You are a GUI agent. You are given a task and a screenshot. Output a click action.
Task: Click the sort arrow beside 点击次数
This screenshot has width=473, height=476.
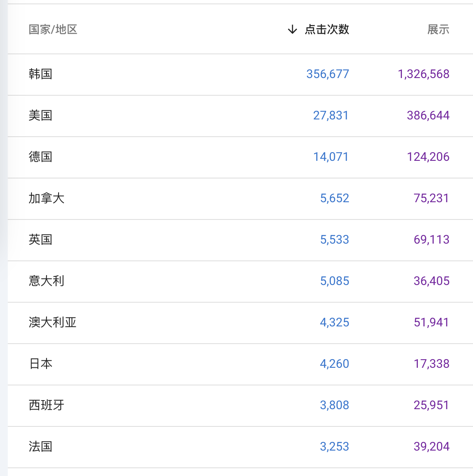pos(293,29)
